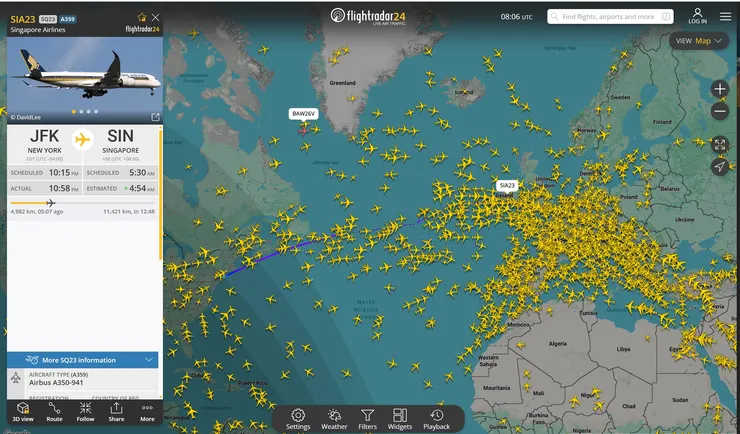Click the 08:06 UTC clock
The height and width of the screenshot is (434, 740).
point(516,17)
